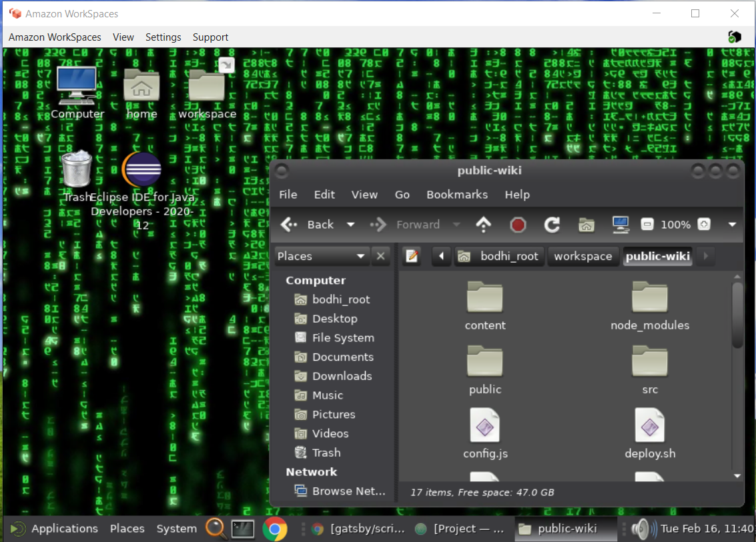Open Documents in sidebar
Viewport: 756px width, 542px height.
click(x=334, y=357)
